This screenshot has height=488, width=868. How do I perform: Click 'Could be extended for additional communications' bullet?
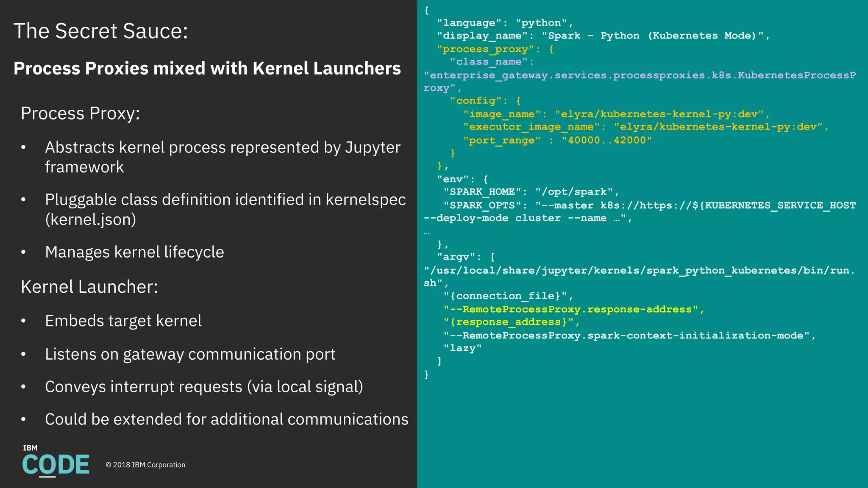[227, 419]
